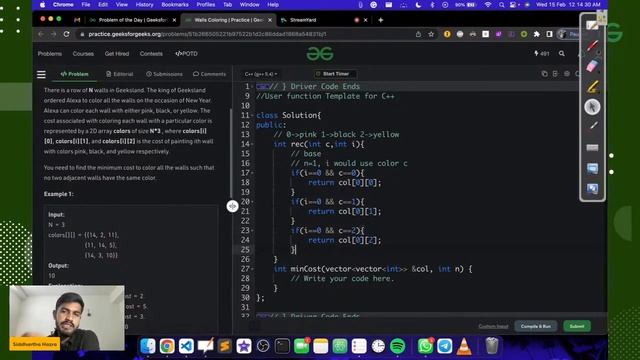The width and height of the screenshot is (640, 360).
Task: Open the Chrome History menu
Action: [144, 4]
